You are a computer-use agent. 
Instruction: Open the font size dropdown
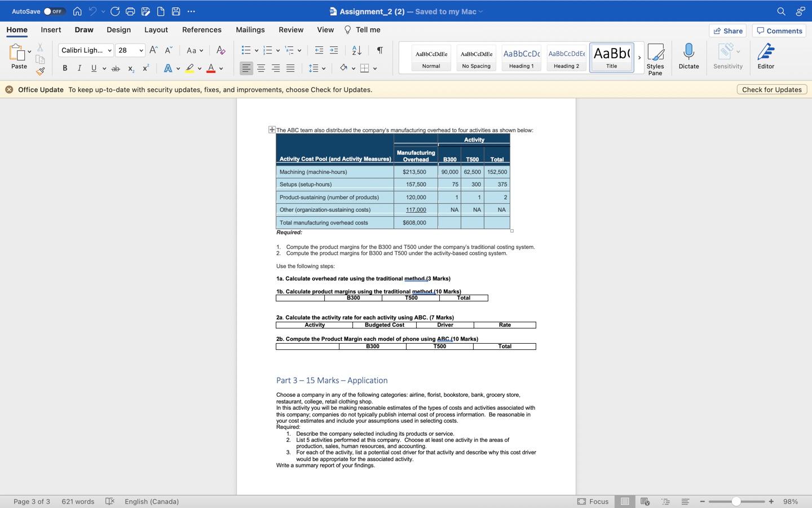(130, 50)
